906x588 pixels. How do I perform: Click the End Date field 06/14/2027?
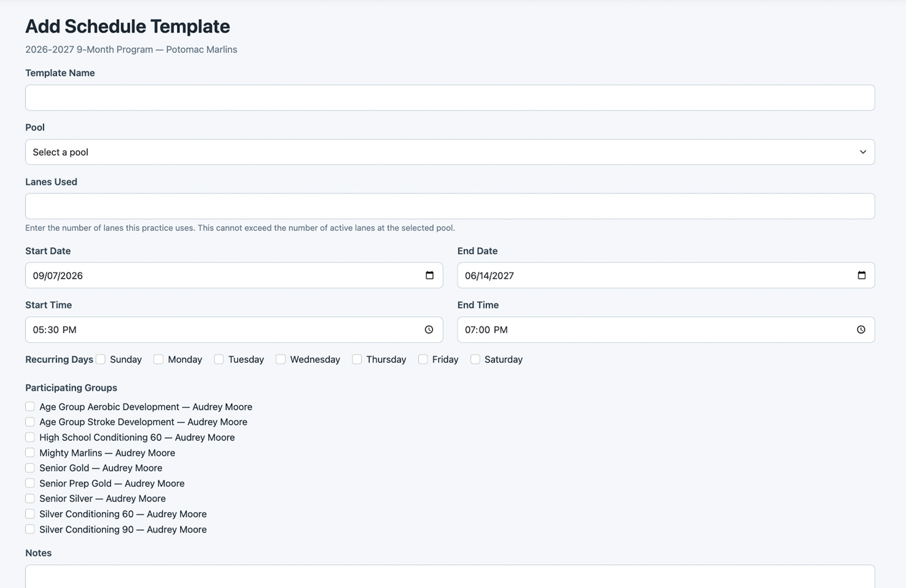666,275
